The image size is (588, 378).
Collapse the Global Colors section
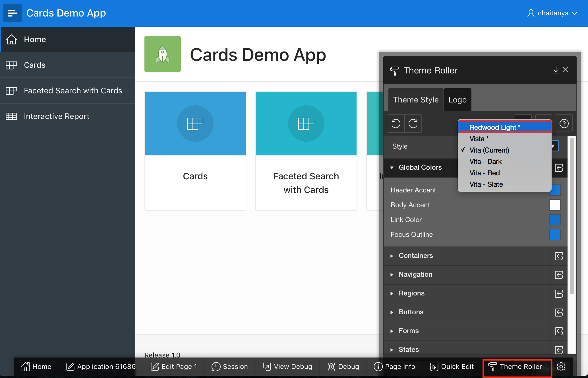click(420, 167)
